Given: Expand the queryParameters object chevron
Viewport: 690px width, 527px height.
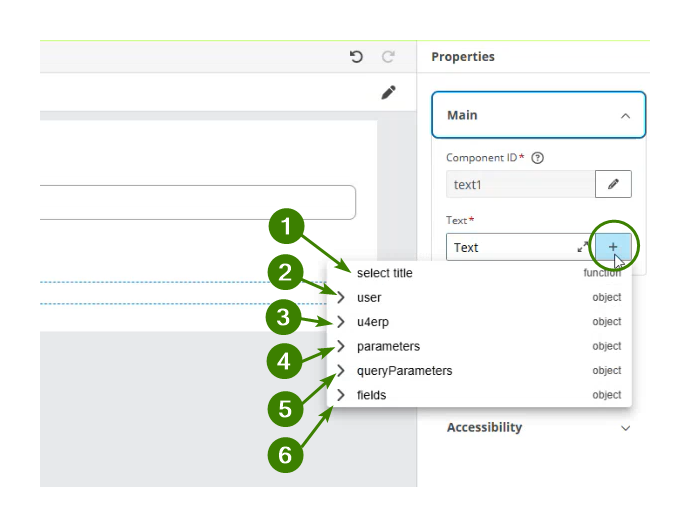Looking at the screenshot, I should click(x=341, y=371).
